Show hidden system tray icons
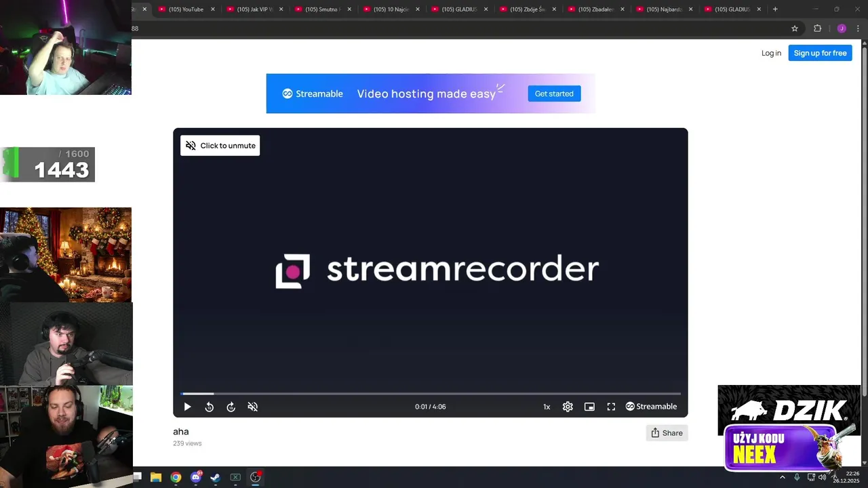The height and width of the screenshot is (488, 868). pyautogui.click(x=783, y=477)
